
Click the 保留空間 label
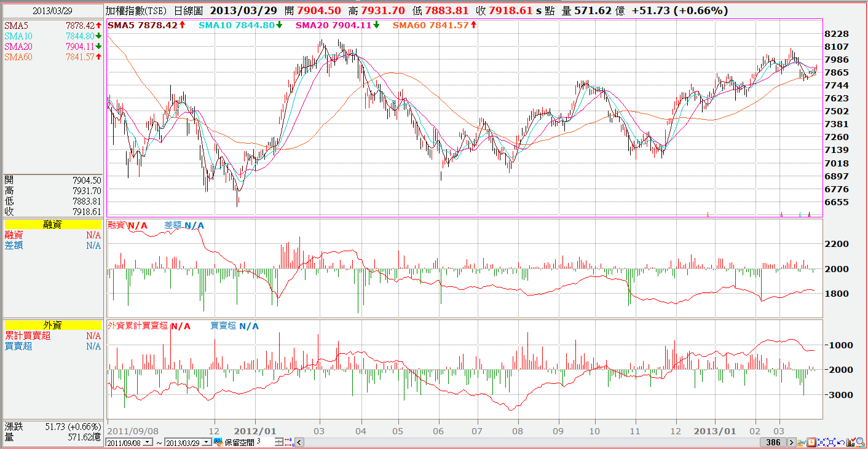tap(240, 442)
